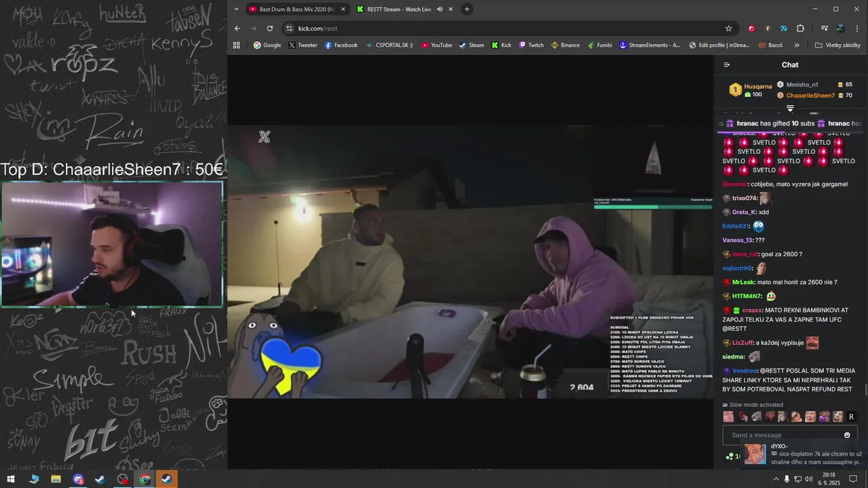Open the browser profile avatar
Image resolution: width=868 pixels, height=488 pixels.
(840, 28)
